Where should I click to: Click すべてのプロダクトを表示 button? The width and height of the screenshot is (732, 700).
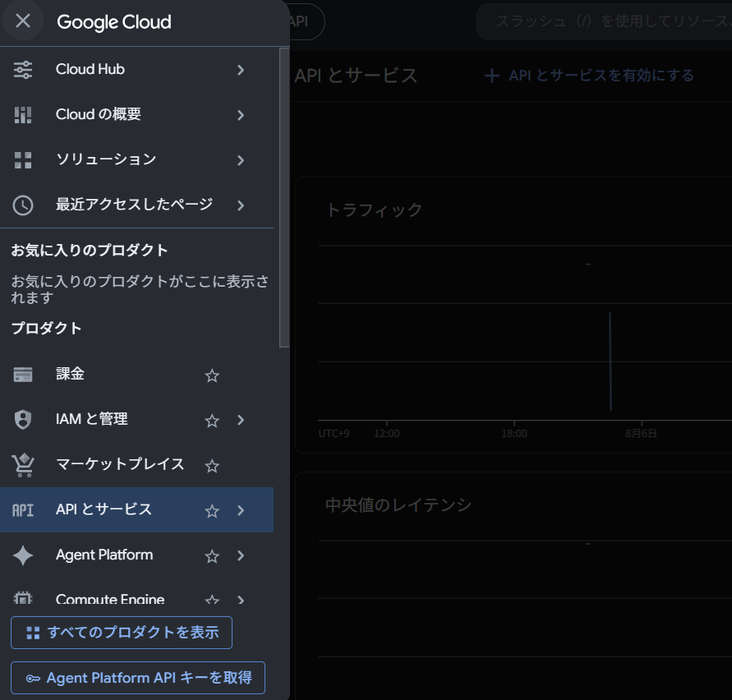click(122, 633)
